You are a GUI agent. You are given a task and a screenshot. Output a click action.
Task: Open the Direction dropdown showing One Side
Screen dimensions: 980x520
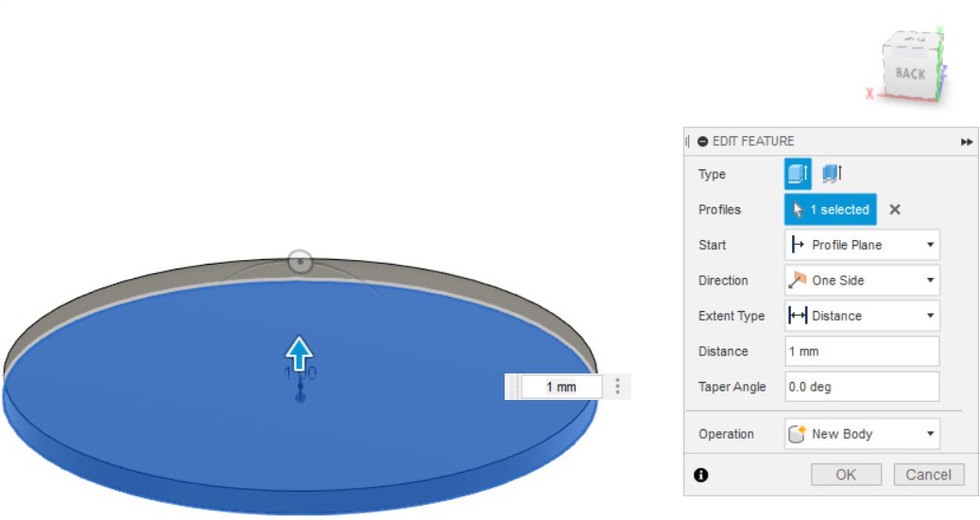point(862,281)
